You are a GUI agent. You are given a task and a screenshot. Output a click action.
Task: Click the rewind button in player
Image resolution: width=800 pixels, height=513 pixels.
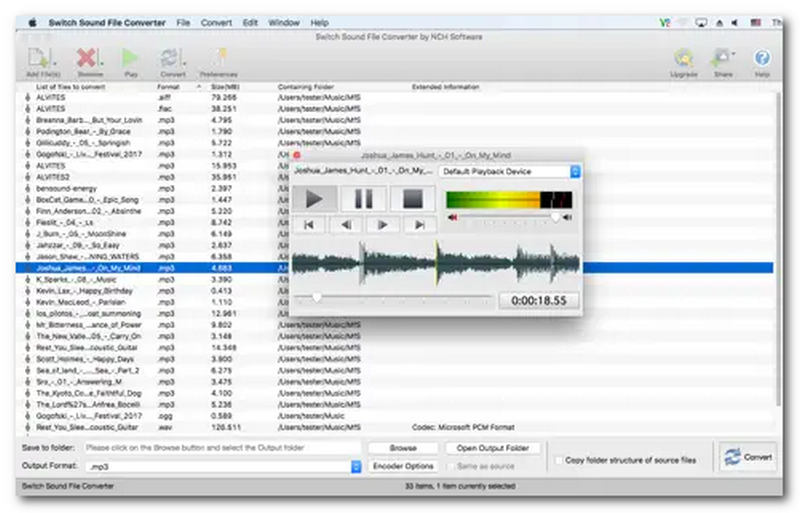click(x=346, y=225)
